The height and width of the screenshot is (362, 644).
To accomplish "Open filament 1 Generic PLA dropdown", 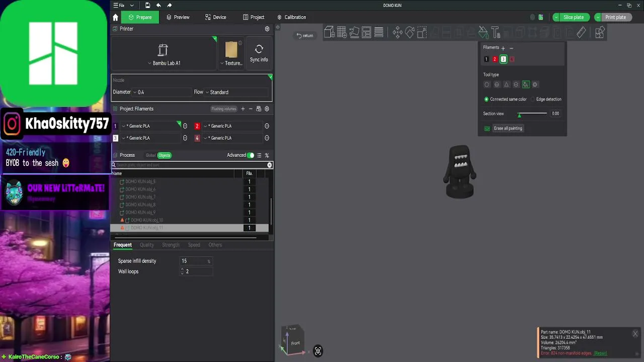I will click(150, 126).
